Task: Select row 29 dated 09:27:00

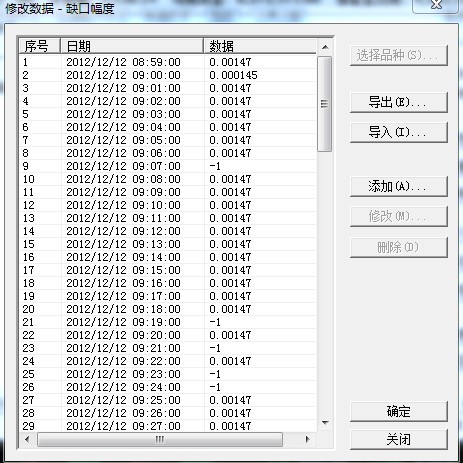Action: pyautogui.click(x=168, y=426)
